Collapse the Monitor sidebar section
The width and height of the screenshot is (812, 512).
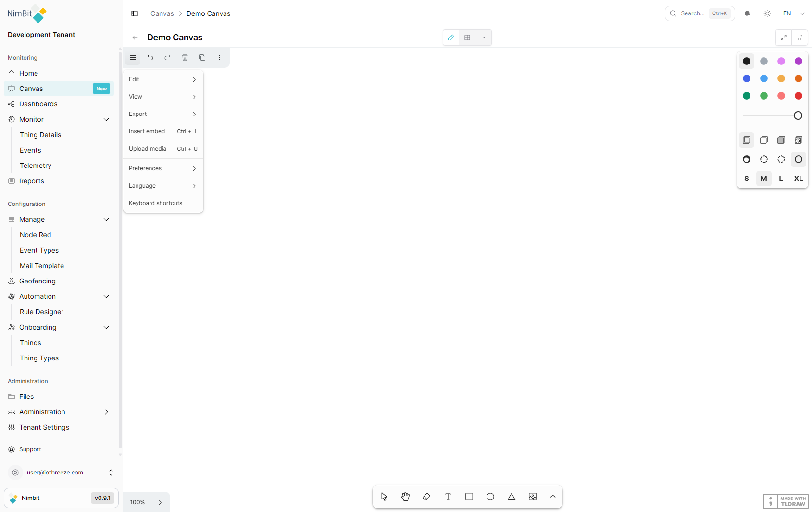pyautogui.click(x=106, y=119)
